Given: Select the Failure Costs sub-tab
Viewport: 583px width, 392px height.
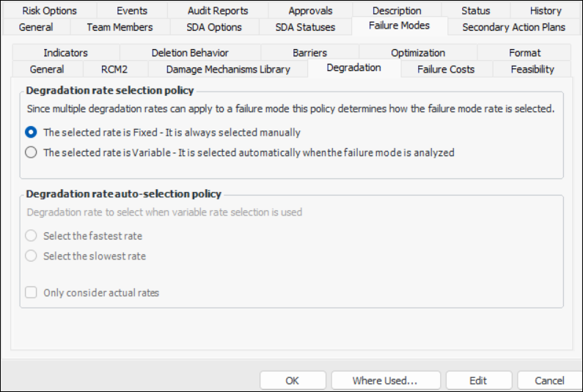Looking at the screenshot, I should click(446, 70).
